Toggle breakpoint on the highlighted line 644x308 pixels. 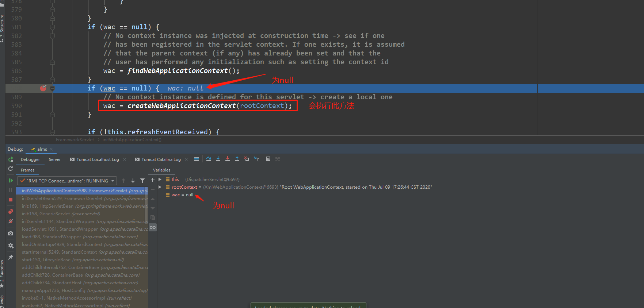(43, 88)
